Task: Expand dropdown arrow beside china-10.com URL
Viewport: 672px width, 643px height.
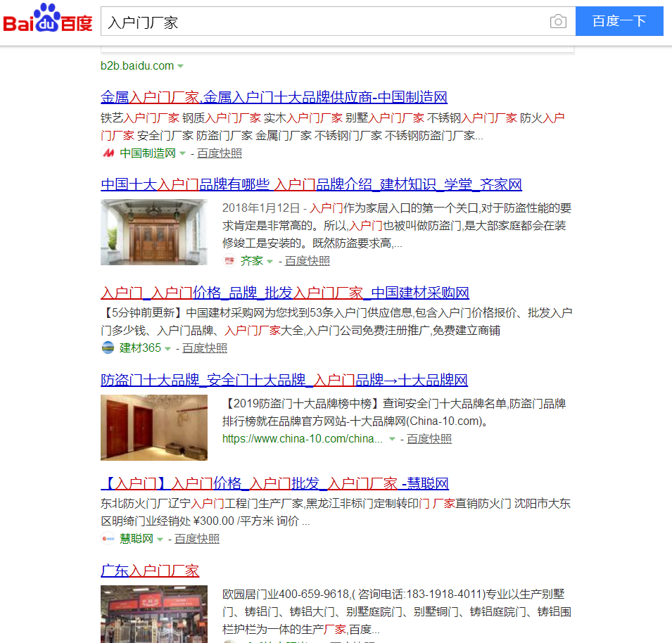Action: tap(392, 439)
